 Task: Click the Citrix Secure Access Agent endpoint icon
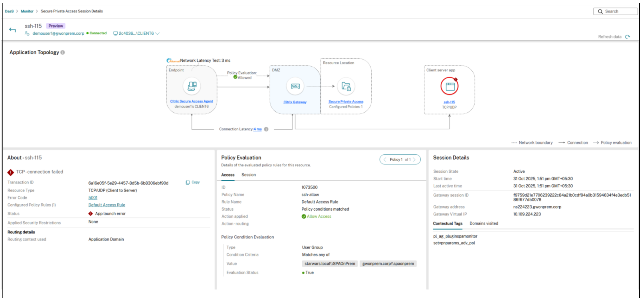[x=192, y=86]
